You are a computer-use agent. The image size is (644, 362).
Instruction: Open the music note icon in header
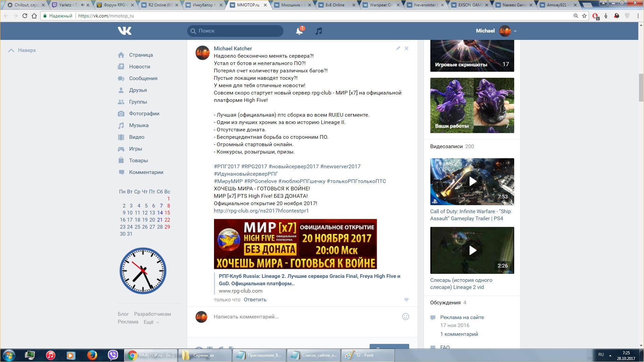(x=319, y=31)
